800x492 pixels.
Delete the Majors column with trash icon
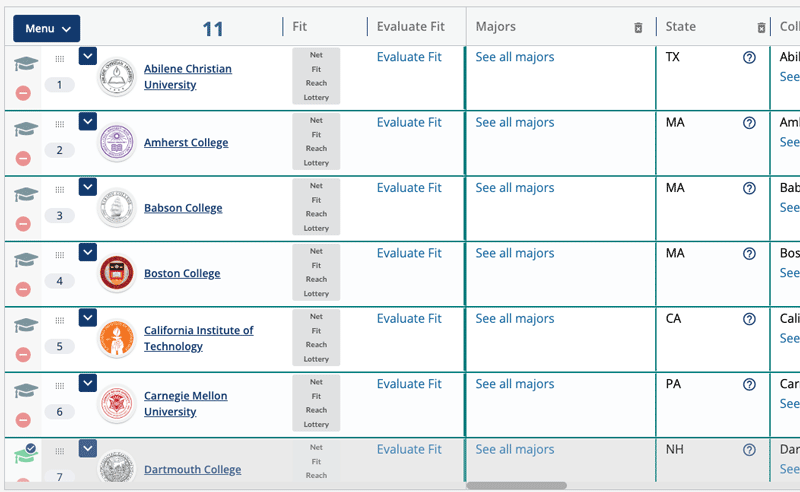tap(638, 28)
